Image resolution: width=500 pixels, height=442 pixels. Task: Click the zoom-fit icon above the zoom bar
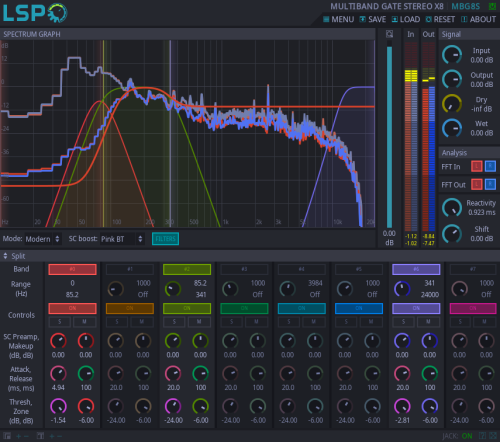(389, 34)
